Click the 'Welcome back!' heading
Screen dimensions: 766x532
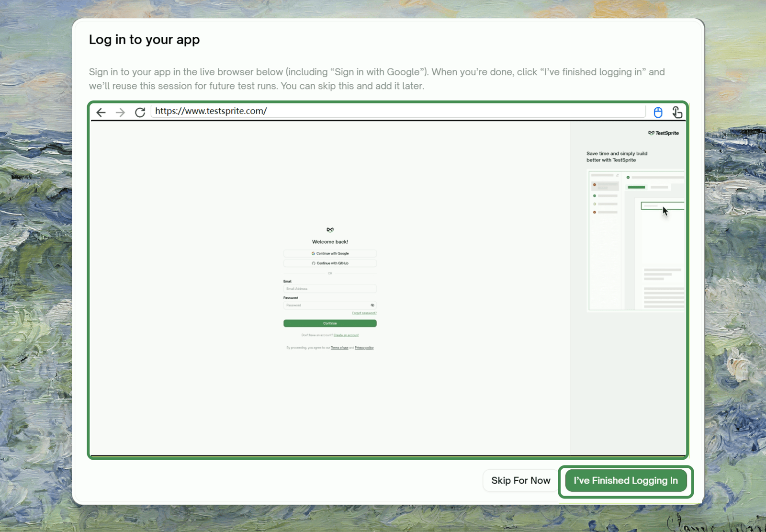(330, 242)
